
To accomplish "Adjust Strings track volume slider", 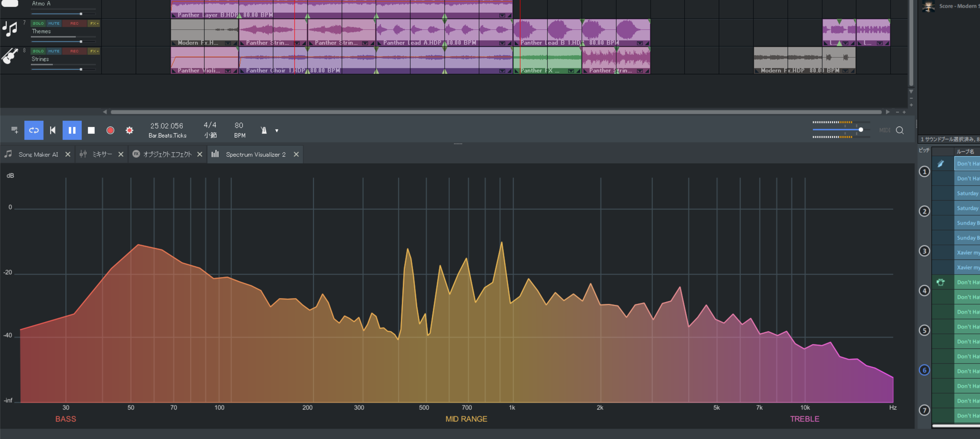I will coord(81,69).
